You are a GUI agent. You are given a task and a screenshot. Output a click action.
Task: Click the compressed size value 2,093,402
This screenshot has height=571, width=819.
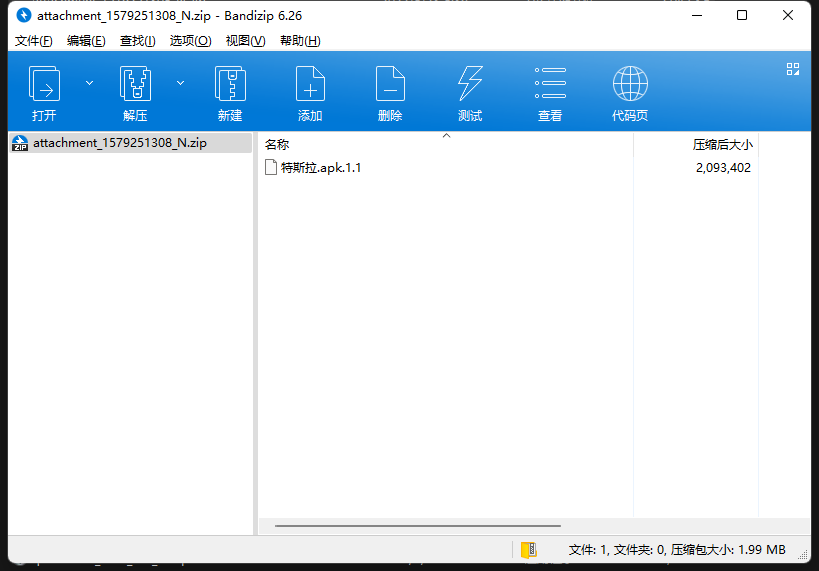723,168
